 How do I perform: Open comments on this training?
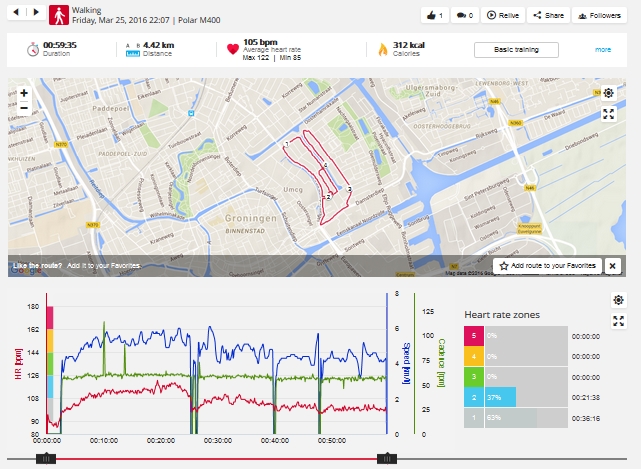point(464,15)
